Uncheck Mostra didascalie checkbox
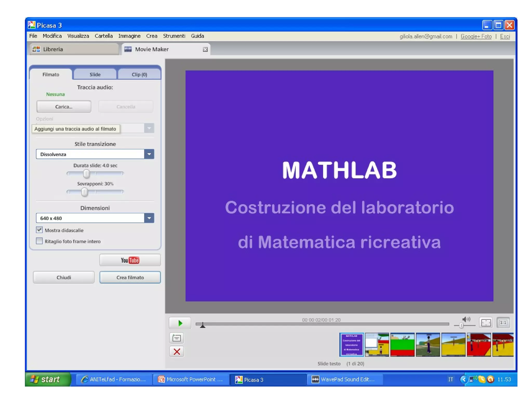Viewport: 532px width, 399px height. click(39, 230)
